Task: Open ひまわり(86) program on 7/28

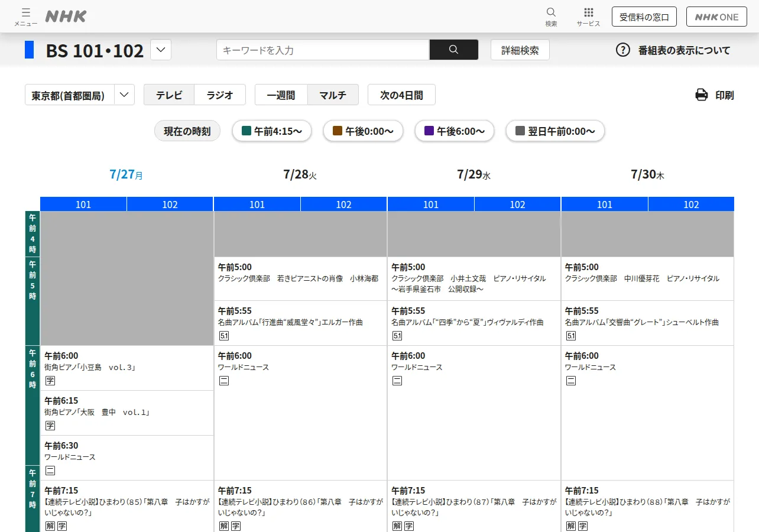Action: pyautogui.click(x=300, y=507)
